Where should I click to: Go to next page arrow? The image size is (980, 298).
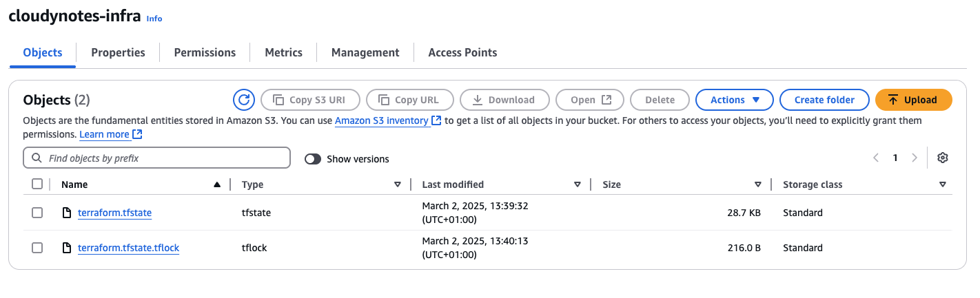pos(915,158)
